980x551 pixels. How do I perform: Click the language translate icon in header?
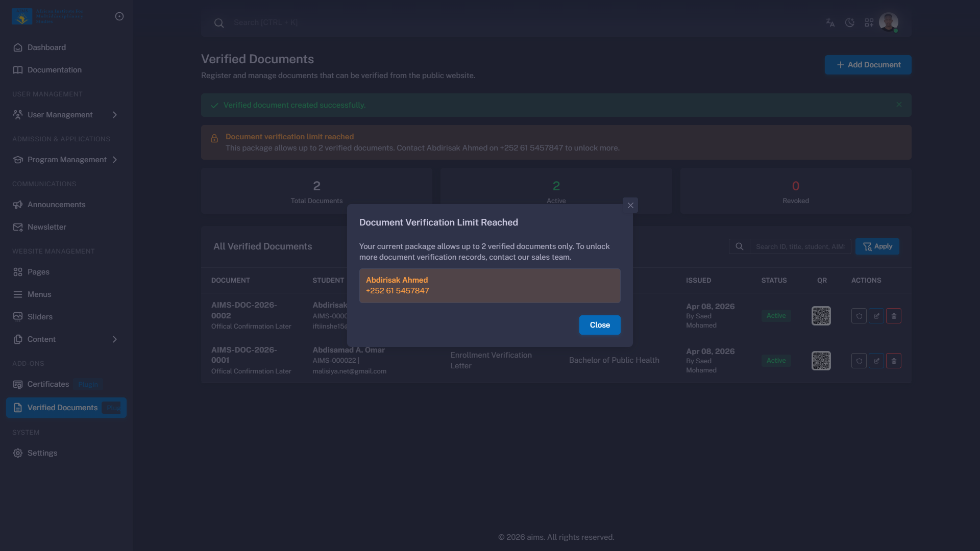[x=830, y=22]
